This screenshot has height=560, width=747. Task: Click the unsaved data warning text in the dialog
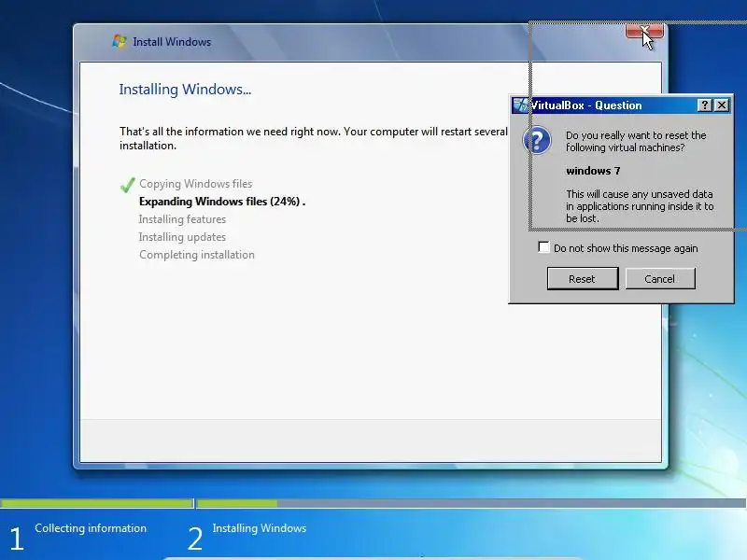(640, 206)
